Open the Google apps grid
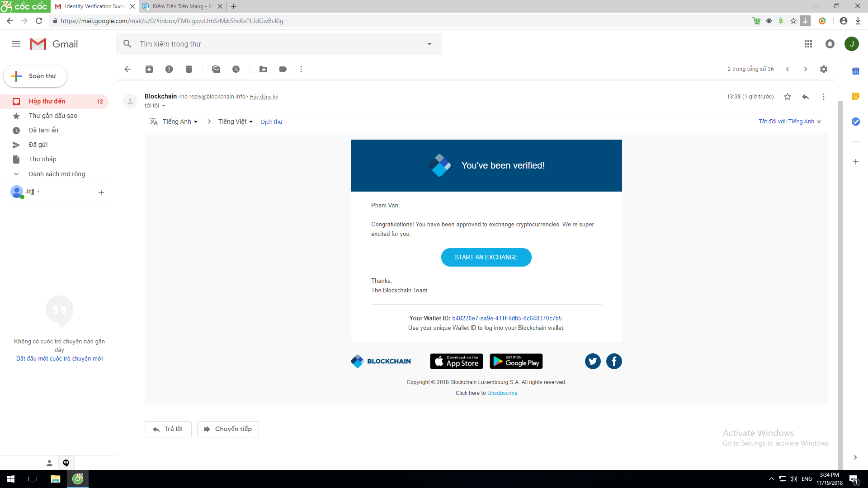Viewport: 868px width, 488px height. click(808, 44)
